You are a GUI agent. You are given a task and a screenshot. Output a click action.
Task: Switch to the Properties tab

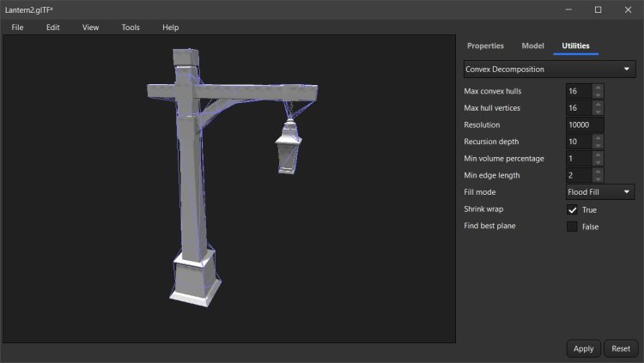click(x=485, y=45)
